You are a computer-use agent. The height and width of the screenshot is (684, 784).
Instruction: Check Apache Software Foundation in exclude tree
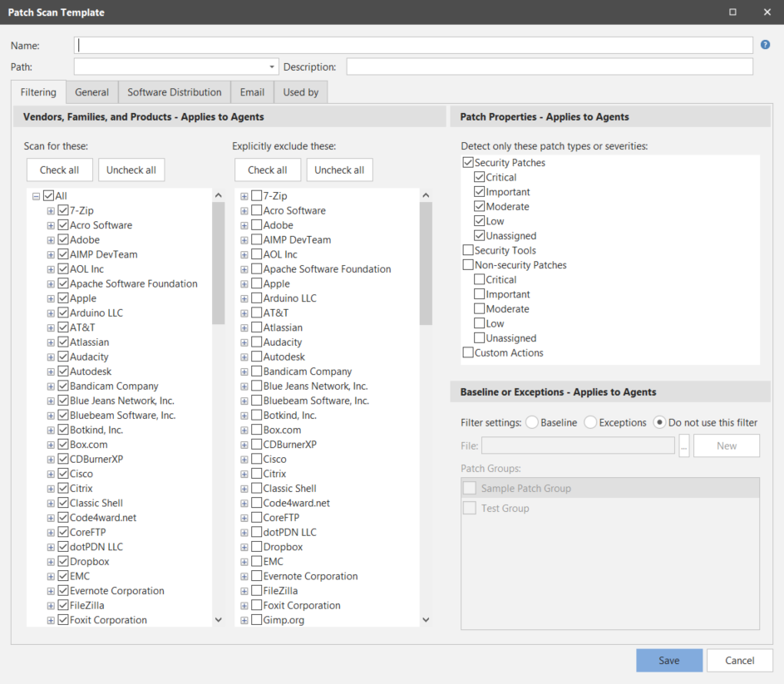tap(257, 269)
